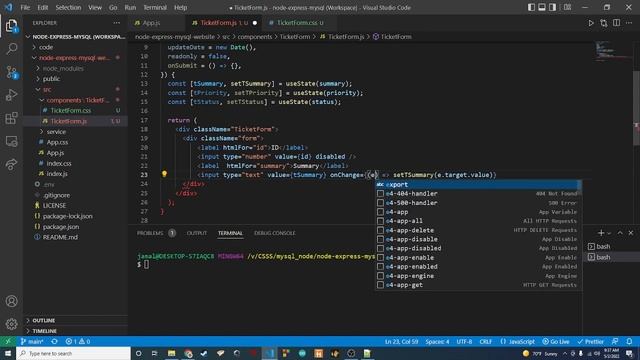The image size is (640, 360).
Task: Click the feedback icon in status bar
Action: pyautogui.click(x=615, y=342)
